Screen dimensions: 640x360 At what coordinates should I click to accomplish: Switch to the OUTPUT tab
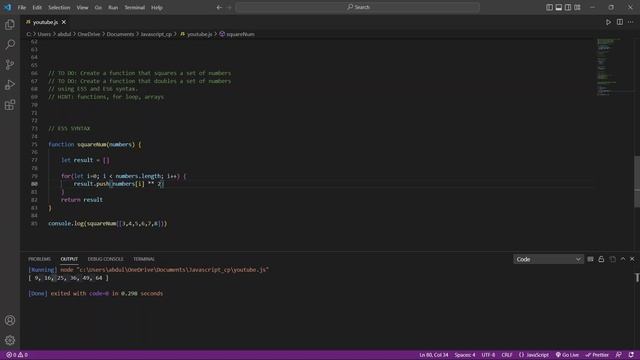[69, 259]
